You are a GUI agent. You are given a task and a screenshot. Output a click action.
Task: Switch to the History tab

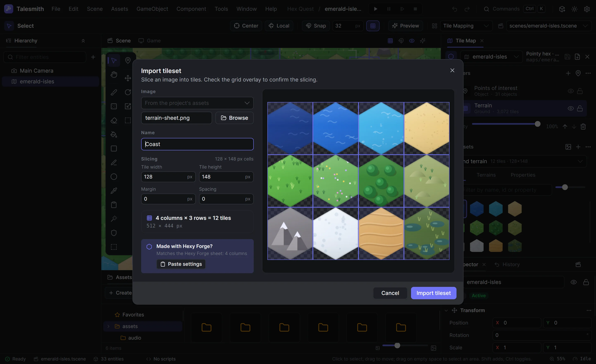point(507,265)
